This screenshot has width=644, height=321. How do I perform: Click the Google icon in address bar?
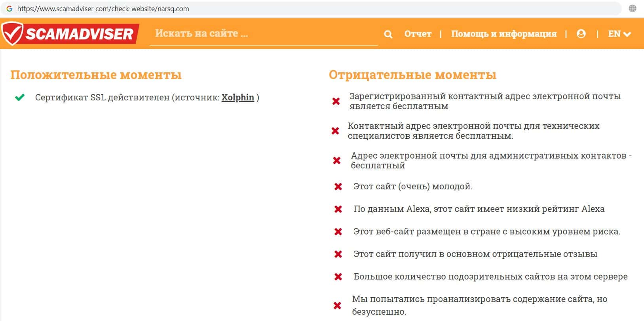point(9,9)
